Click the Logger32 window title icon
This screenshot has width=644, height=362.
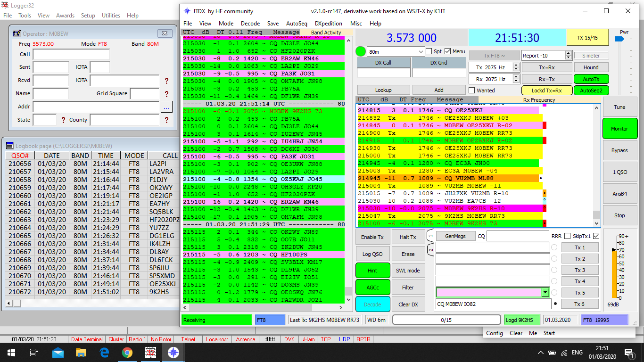(x=5, y=5)
